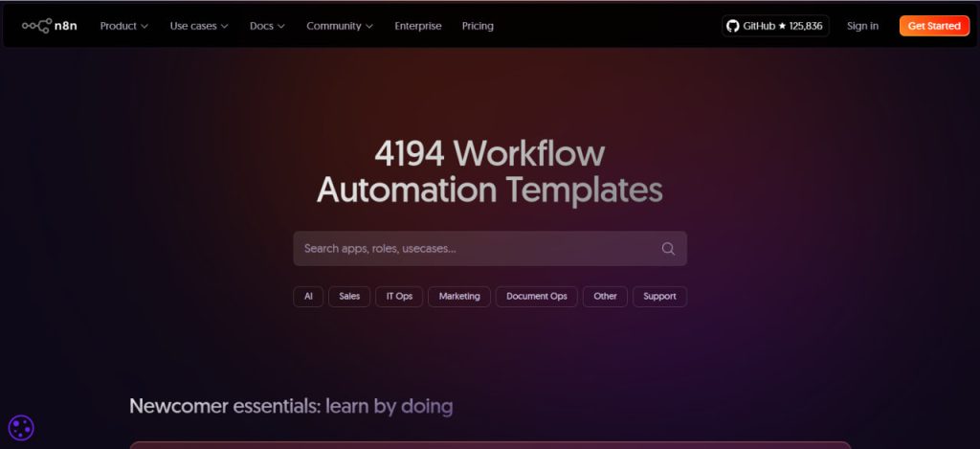Screen dimensions: 980x449
Task: Expand the Use cases dropdown menu
Action: [x=199, y=26]
